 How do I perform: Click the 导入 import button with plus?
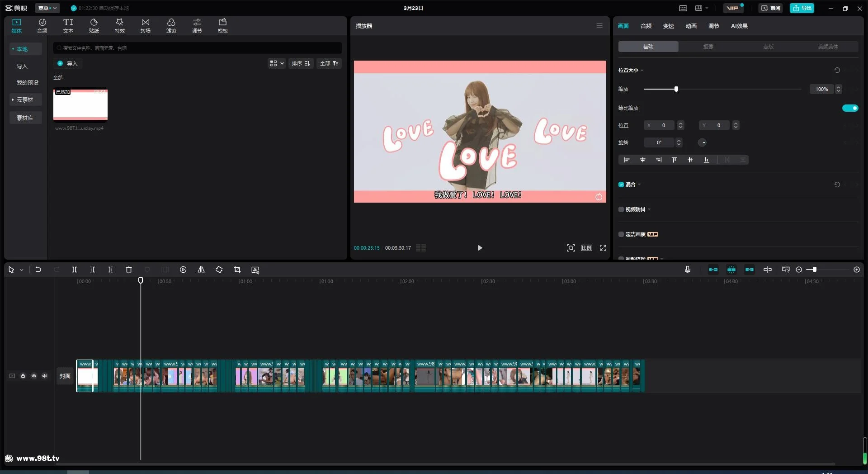tap(67, 63)
